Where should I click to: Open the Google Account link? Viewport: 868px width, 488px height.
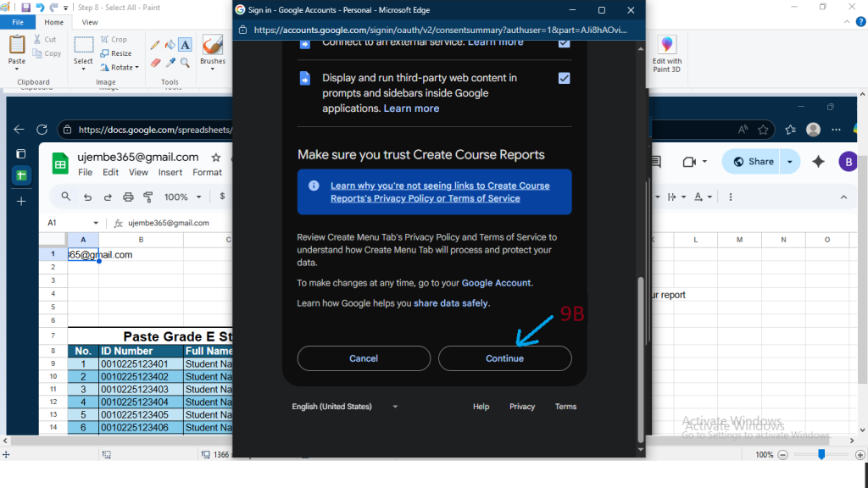(497, 283)
